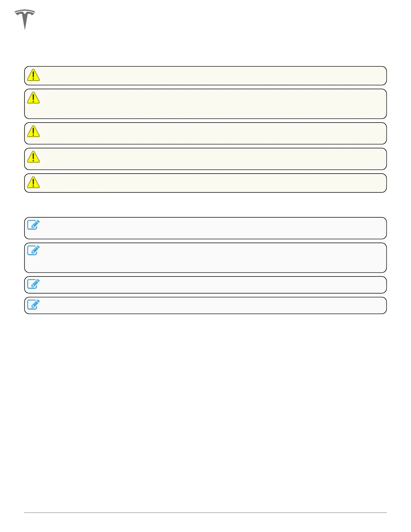Image resolution: width=411 pixels, height=532 pixels.
Task: Click the second yellow warning triangle icon
Action: pos(33,97)
